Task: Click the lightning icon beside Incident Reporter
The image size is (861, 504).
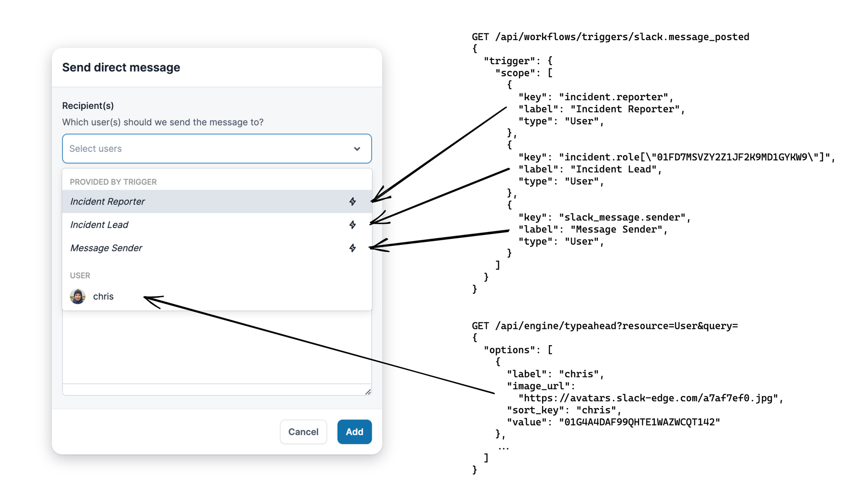Action: (x=352, y=201)
